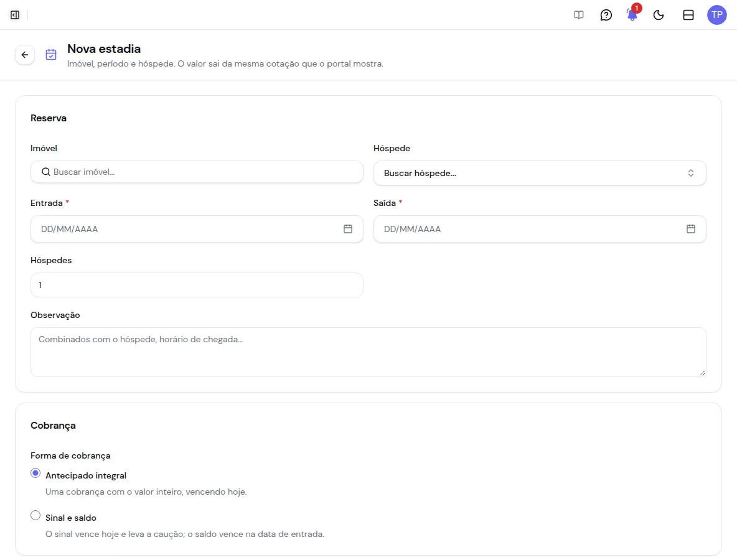
Task: Select Sinal e saldo payment option
Action: [x=35, y=515]
